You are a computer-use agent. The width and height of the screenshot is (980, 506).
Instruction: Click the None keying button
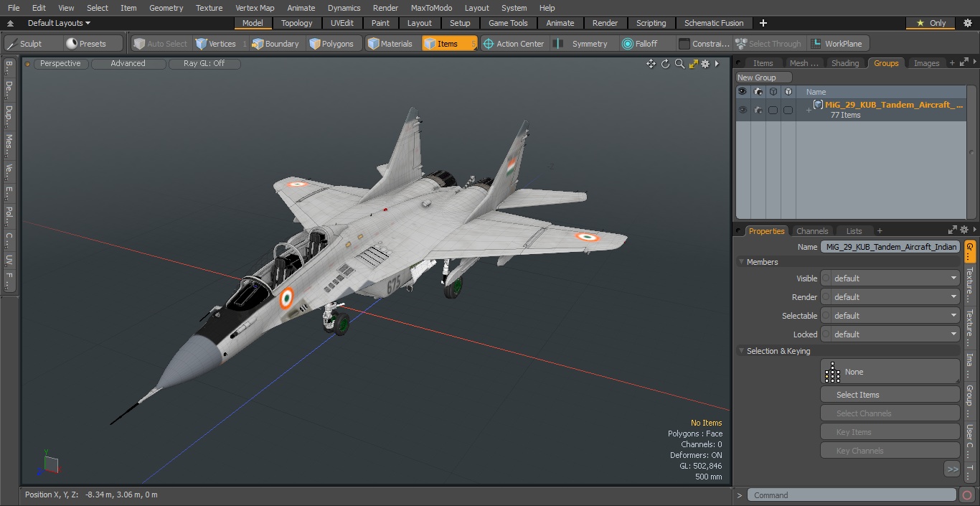point(890,372)
